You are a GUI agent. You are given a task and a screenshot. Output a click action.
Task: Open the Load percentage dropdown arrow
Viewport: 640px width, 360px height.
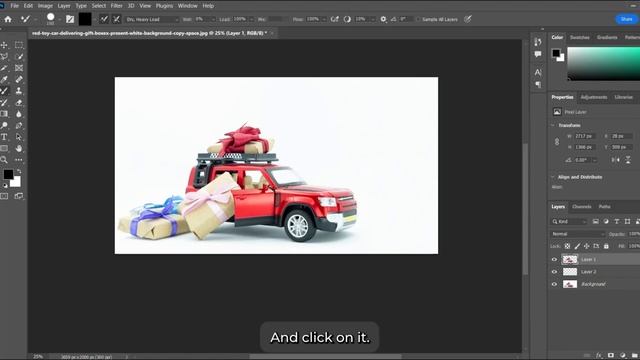pyautogui.click(x=251, y=19)
